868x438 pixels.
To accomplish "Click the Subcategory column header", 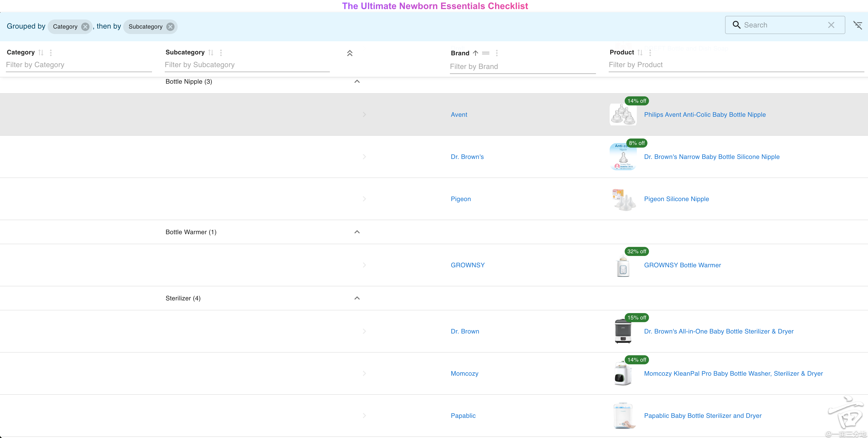I will [185, 52].
